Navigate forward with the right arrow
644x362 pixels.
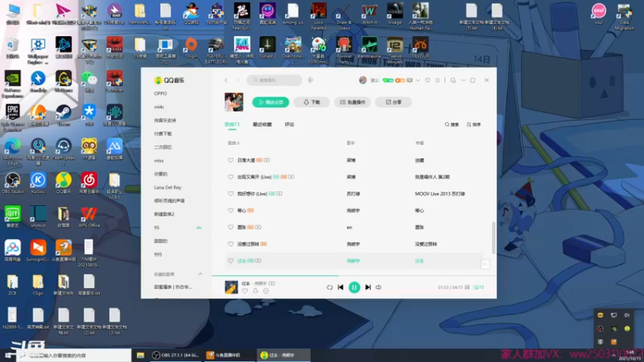(x=237, y=80)
